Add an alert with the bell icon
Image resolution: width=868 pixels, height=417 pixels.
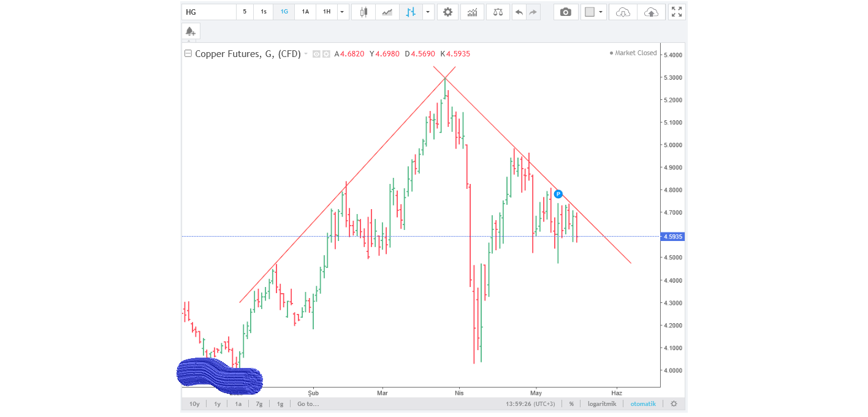coord(191,31)
